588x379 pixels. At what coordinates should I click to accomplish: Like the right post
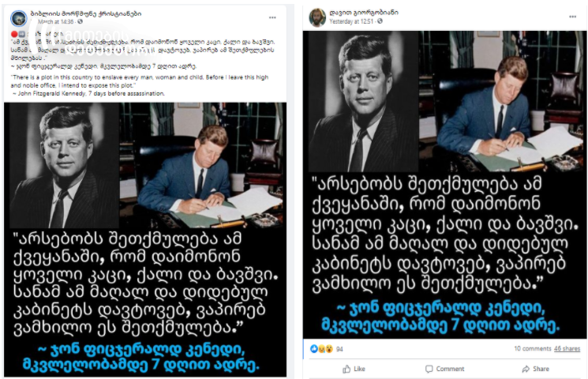(x=354, y=369)
